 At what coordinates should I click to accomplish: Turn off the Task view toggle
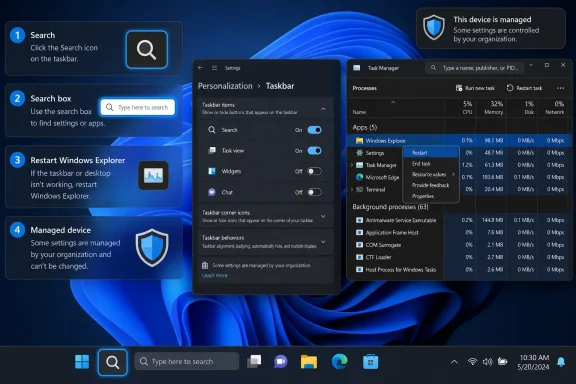coord(314,150)
